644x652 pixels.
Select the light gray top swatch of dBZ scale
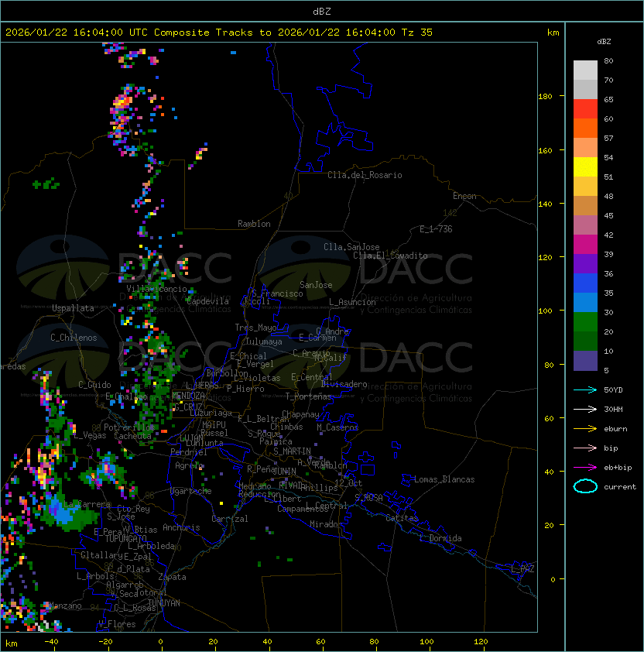(585, 70)
